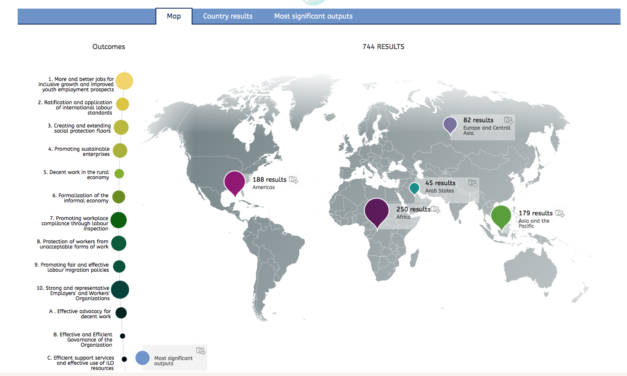Click '8. Protection of workers' outcome text
The height and width of the screenshot is (376, 627).
pyautogui.click(x=72, y=244)
